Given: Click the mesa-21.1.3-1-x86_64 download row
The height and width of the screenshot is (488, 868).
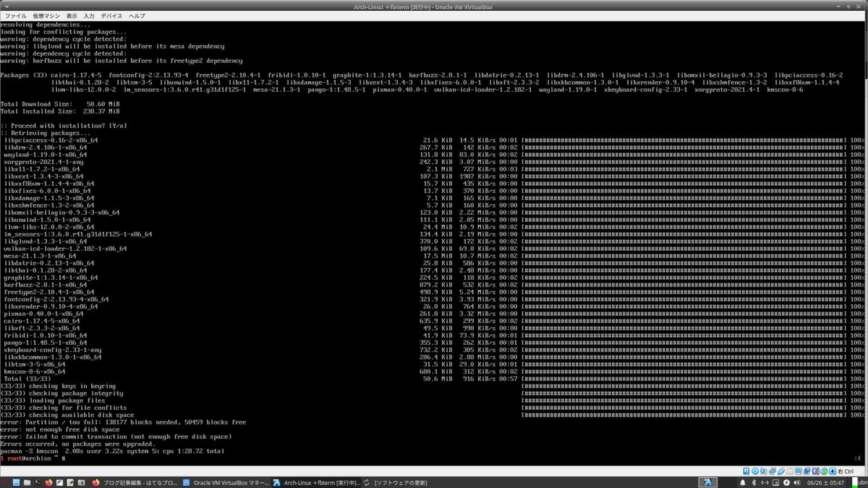Looking at the screenshot, I should 434,256.
